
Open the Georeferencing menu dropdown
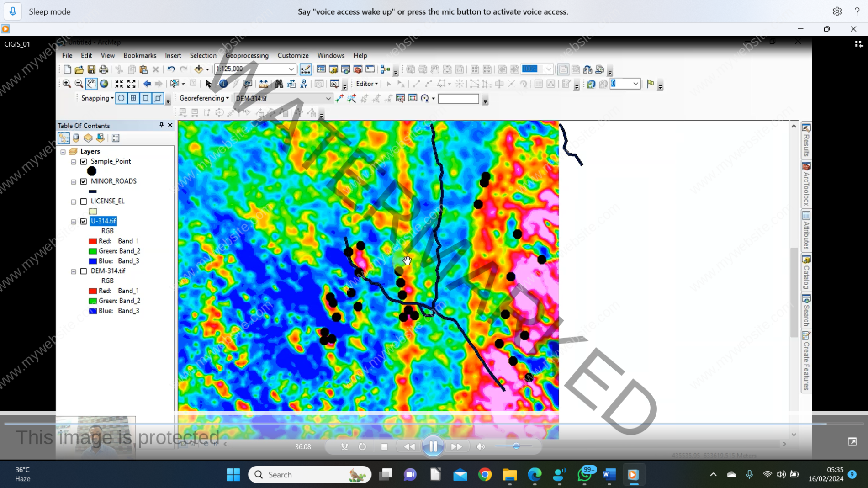click(x=204, y=98)
